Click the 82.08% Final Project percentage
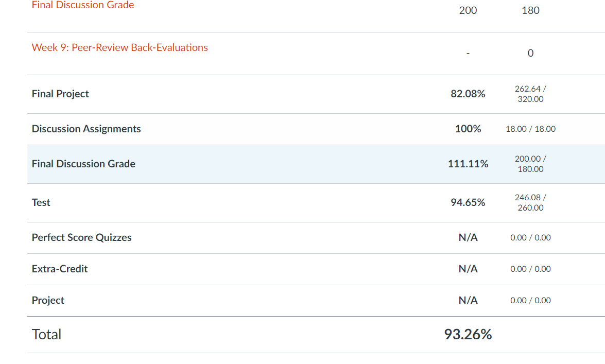Image resolution: width=605 pixels, height=364 pixels. 468,94
